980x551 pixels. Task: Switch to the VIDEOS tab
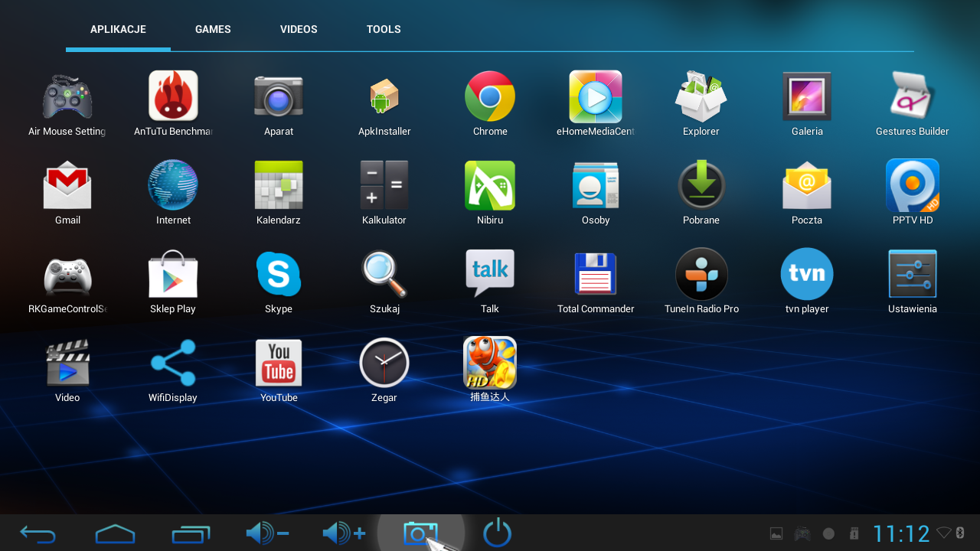(x=299, y=29)
